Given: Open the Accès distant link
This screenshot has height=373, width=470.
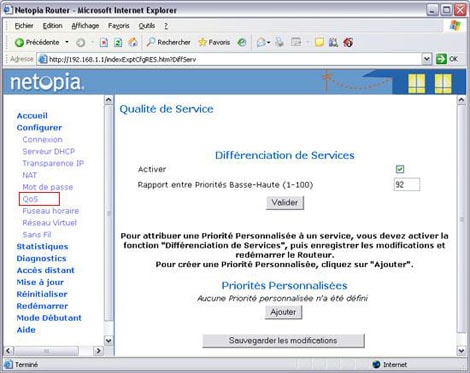Looking at the screenshot, I should coord(46,270).
